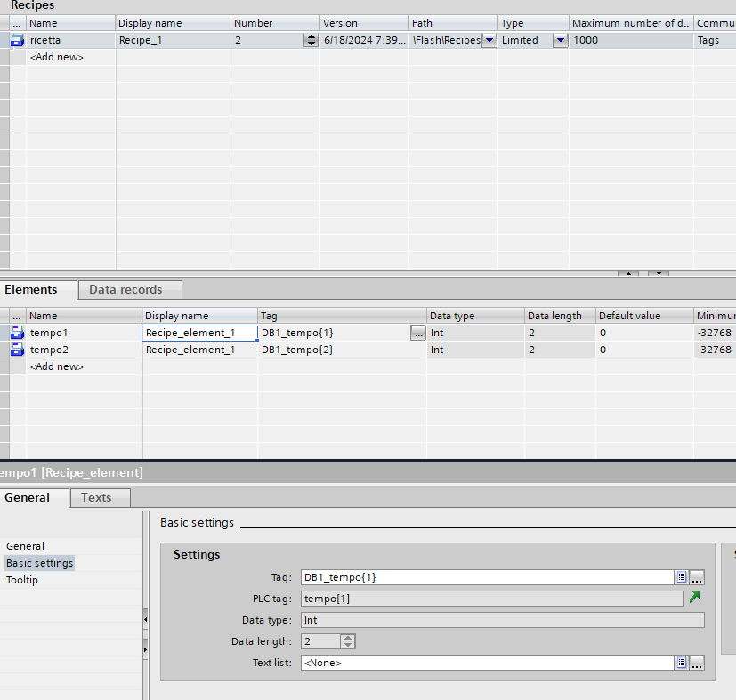Open the Path dropdown for ricetta
This screenshot has width=736, height=700.
489,40
